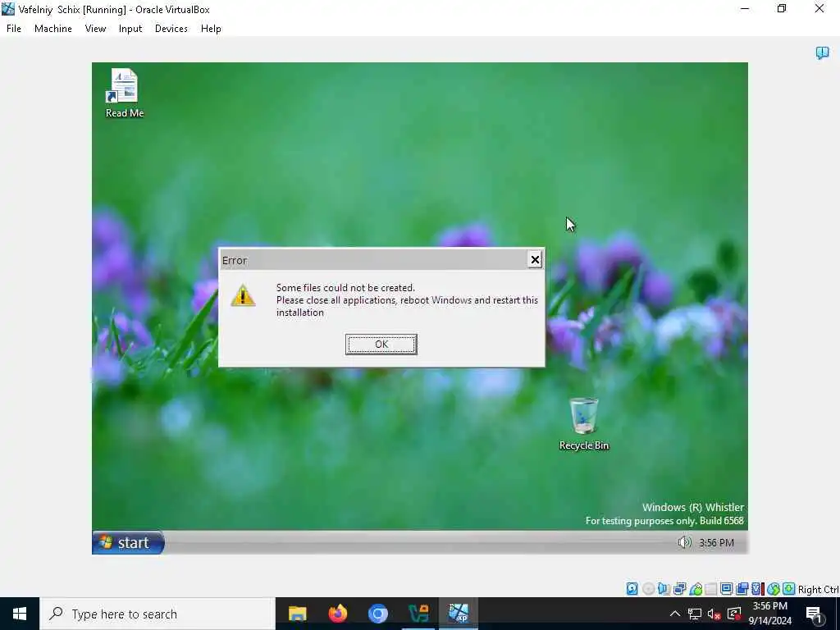Open the VirtualBox File menu
The width and height of the screenshot is (840, 630).
(14, 29)
